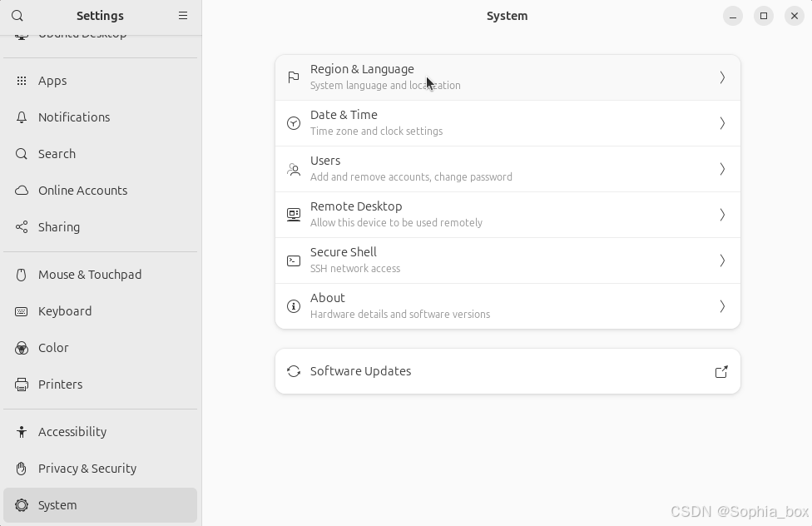Image resolution: width=812 pixels, height=526 pixels.
Task: Open Software Updates via the external link icon
Action: pyautogui.click(x=721, y=371)
